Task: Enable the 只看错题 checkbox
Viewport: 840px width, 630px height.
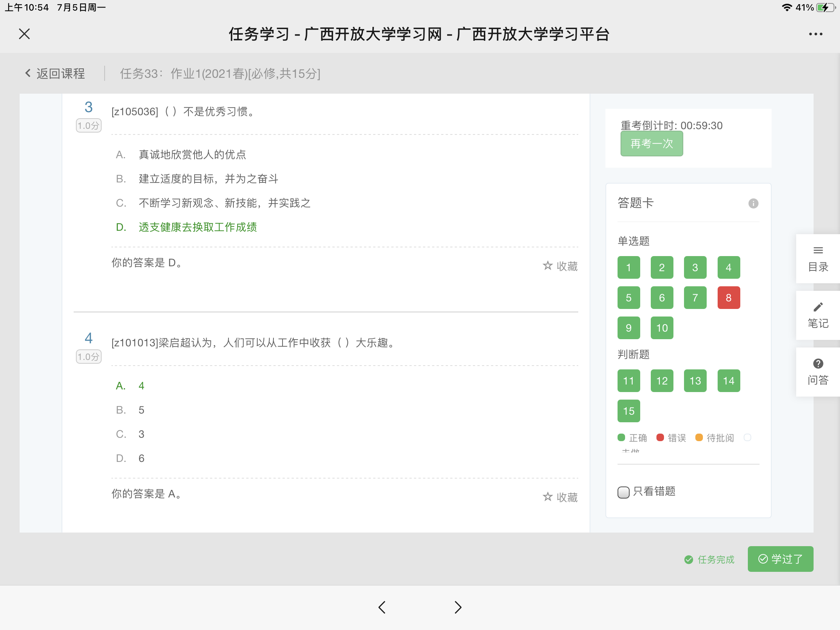Action: coord(623,492)
